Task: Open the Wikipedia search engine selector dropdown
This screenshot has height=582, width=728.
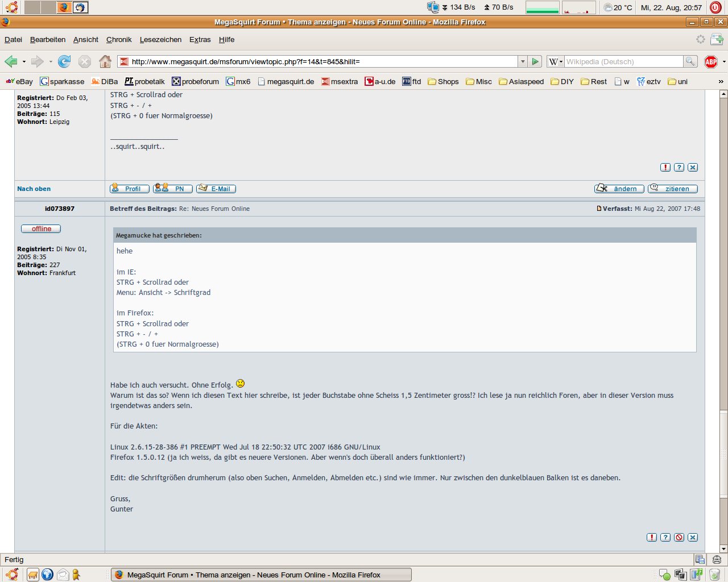Action: click(x=555, y=61)
